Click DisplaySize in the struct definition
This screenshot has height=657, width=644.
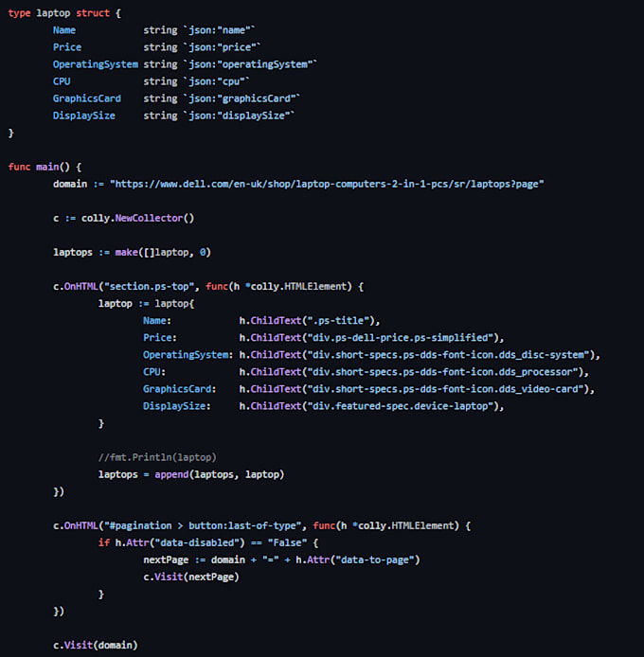coord(84,115)
